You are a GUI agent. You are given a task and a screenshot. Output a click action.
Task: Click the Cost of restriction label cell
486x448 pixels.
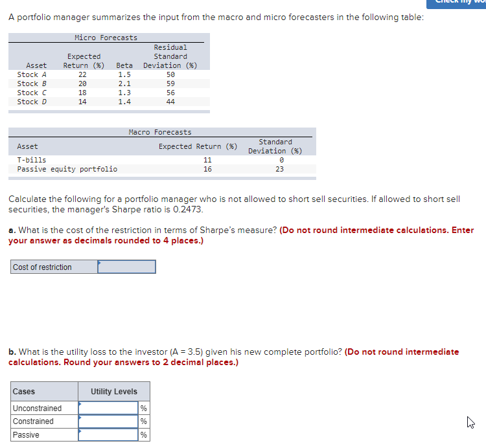click(54, 267)
